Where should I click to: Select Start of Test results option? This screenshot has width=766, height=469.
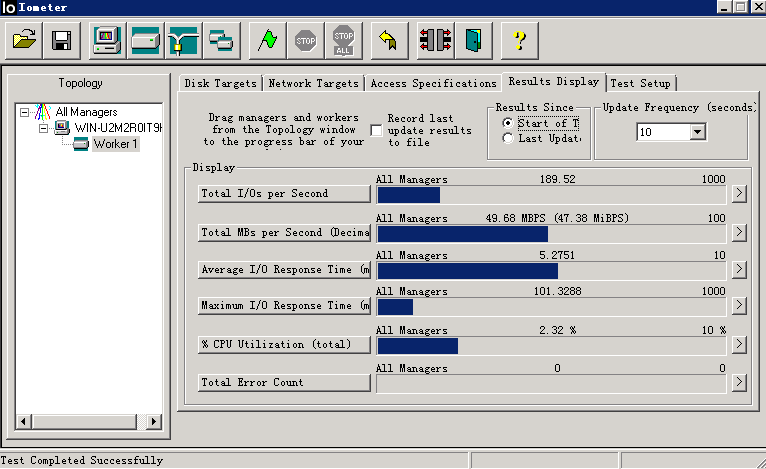pyautogui.click(x=508, y=123)
